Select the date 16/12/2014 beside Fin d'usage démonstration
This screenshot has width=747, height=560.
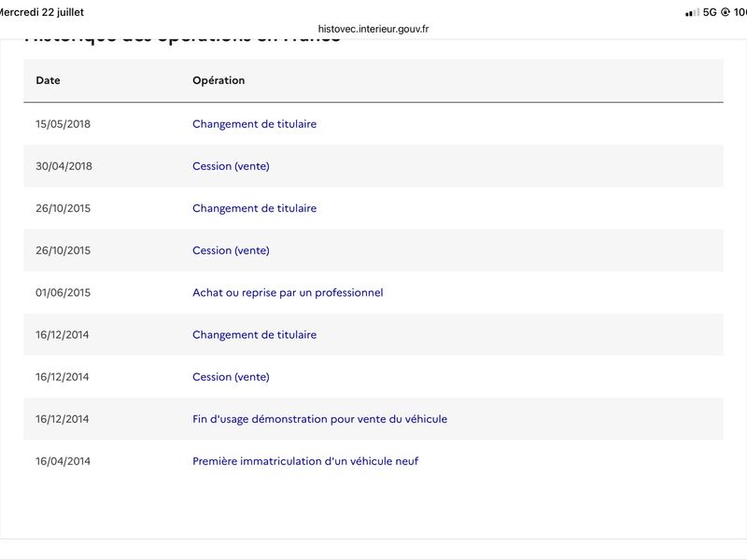[x=62, y=419]
